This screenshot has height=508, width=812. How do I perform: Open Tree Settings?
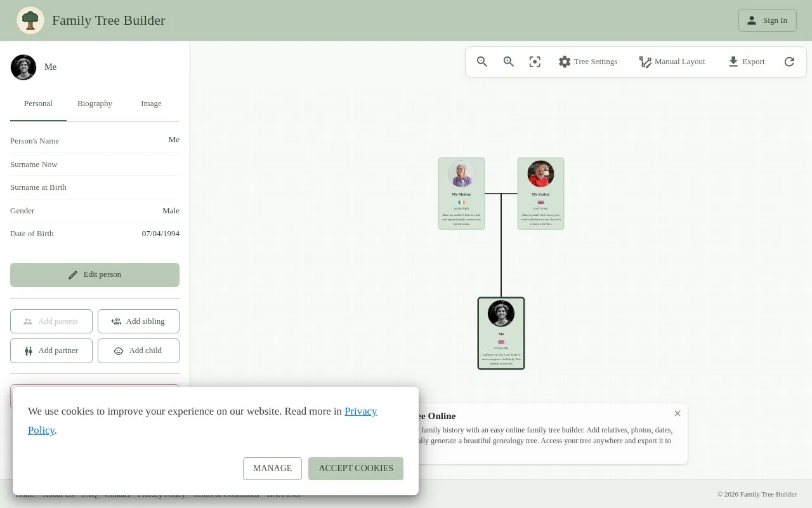tap(587, 62)
